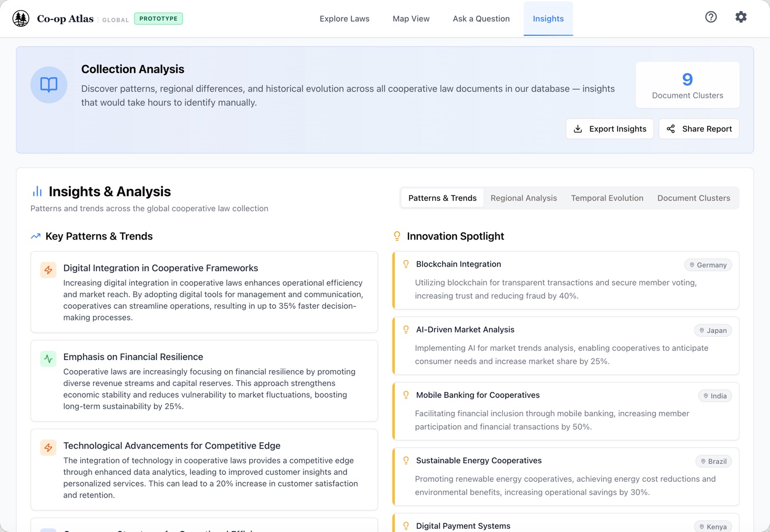Click the trending arrow icon near Key Patterns

point(35,236)
